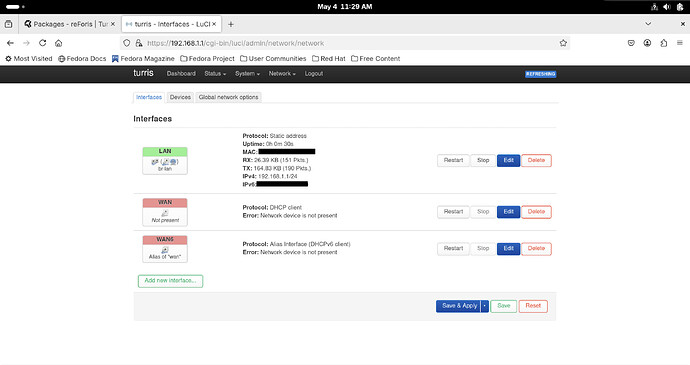Expand the Network dropdown menu
This screenshot has width=690, height=365.
282,74
